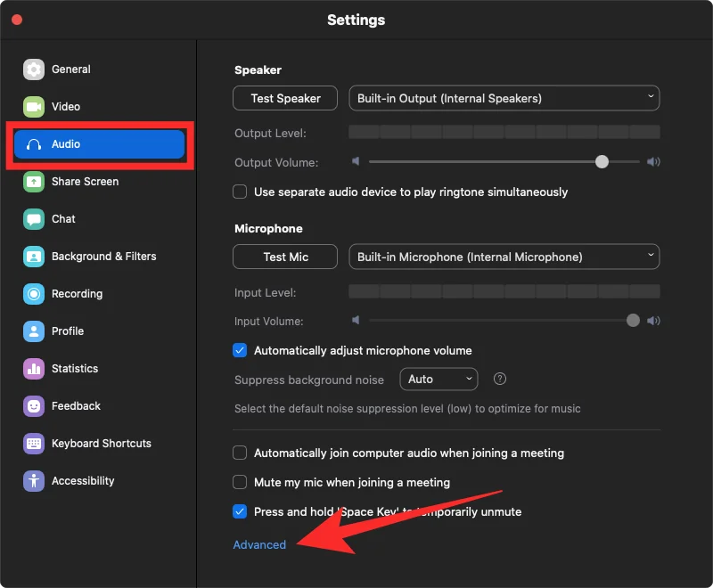Click the Keyboard Shortcuts icon
The height and width of the screenshot is (588, 713).
34,444
